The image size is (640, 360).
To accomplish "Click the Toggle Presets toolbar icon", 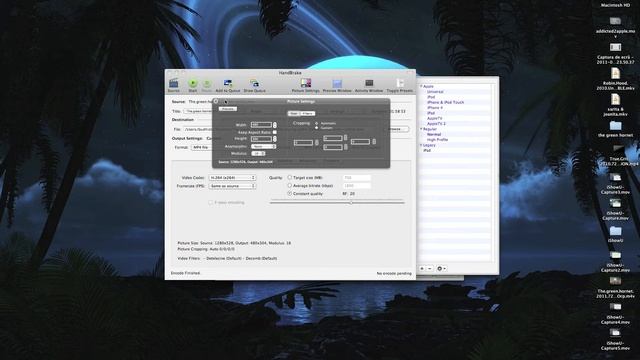I will pyautogui.click(x=400, y=83).
